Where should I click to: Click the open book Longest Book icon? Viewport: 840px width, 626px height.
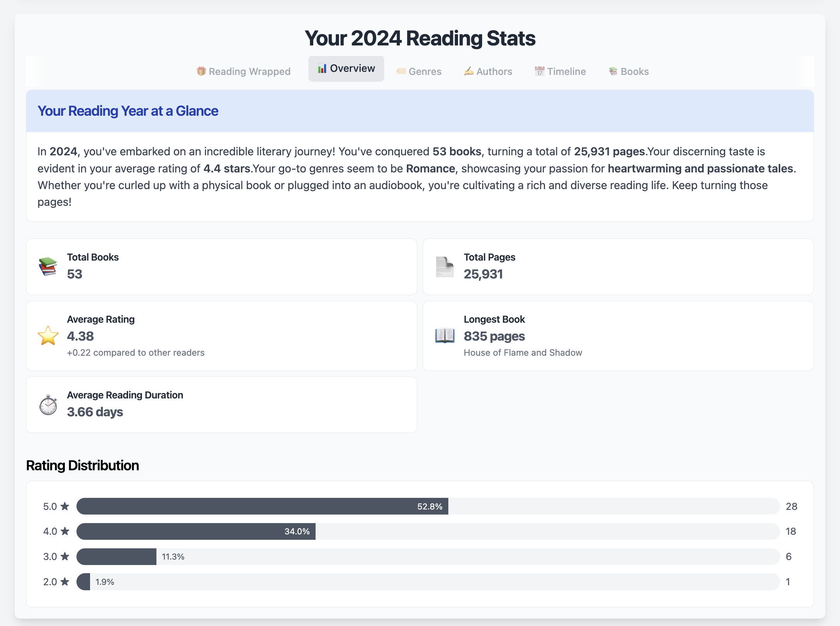tap(445, 336)
